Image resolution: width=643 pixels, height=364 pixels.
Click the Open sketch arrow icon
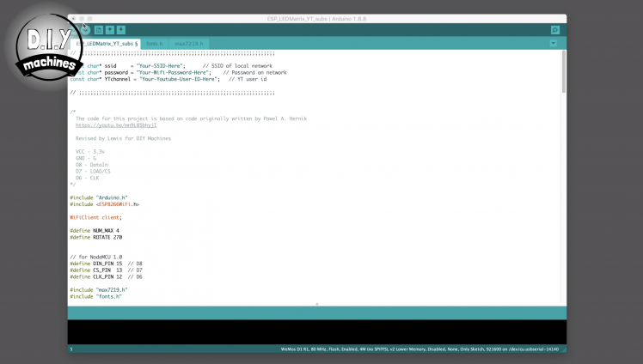point(110,30)
